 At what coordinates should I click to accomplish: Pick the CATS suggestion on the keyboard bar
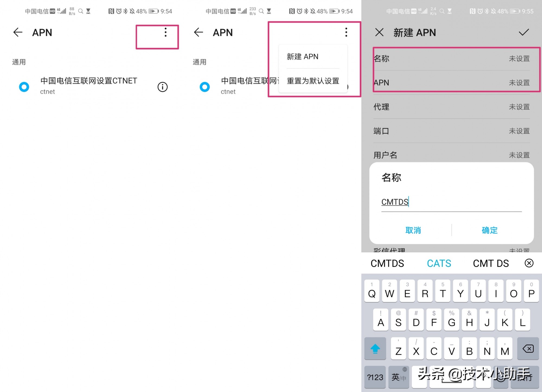tap(439, 263)
